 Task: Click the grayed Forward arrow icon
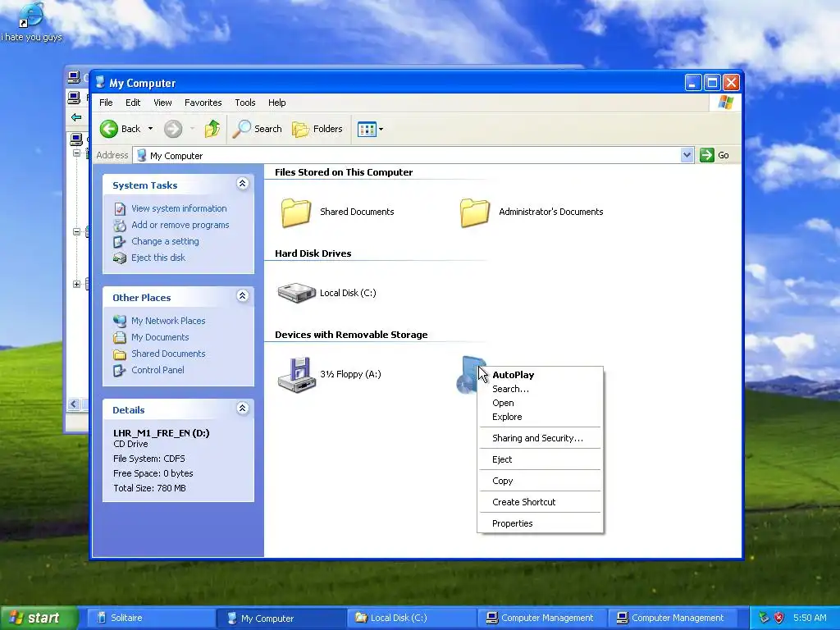tap(173, 129)
